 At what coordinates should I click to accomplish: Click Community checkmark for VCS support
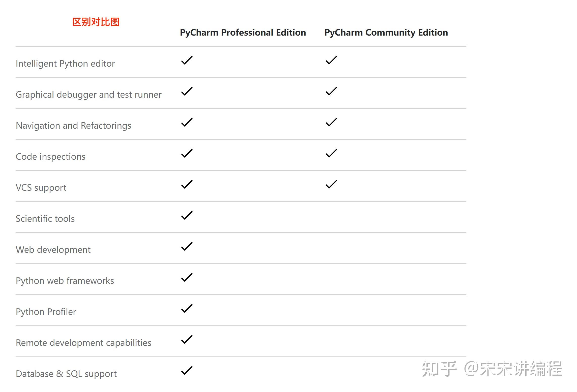(x=331, y=184)
